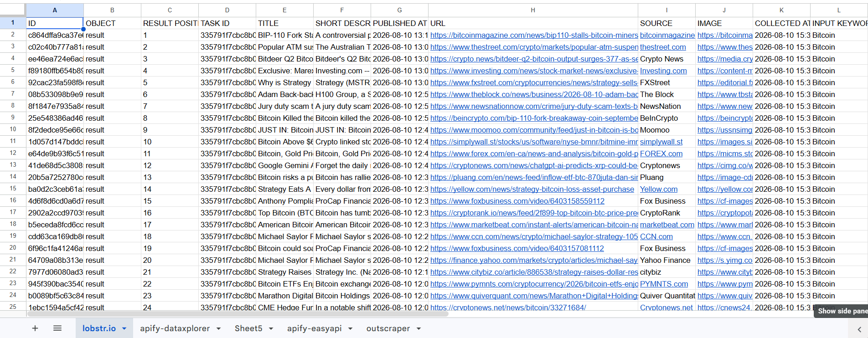
Task: Select row 10 using its row header
Action: coord(13,129)
